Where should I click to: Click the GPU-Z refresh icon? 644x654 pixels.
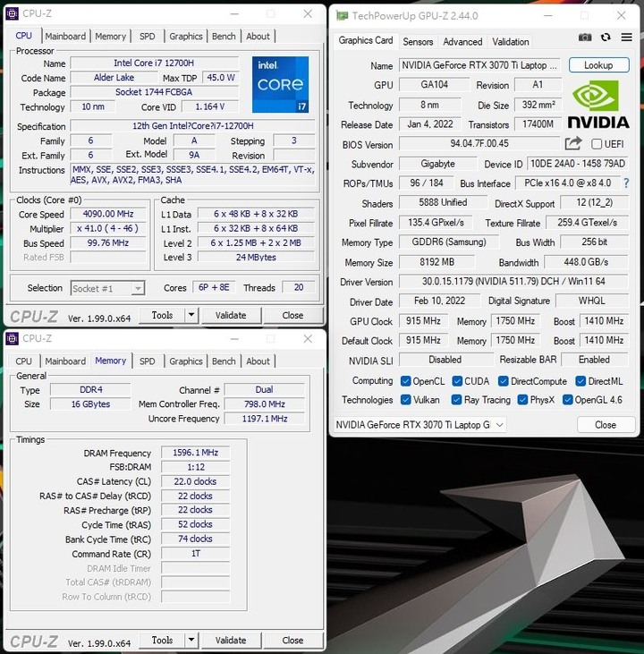point(606,38)
